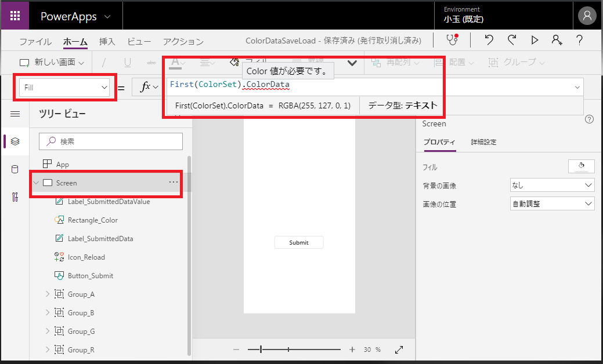The height and width of the screenshot is (364, 603).
Task: Open the user account avatar
Action: pos(587,16)
